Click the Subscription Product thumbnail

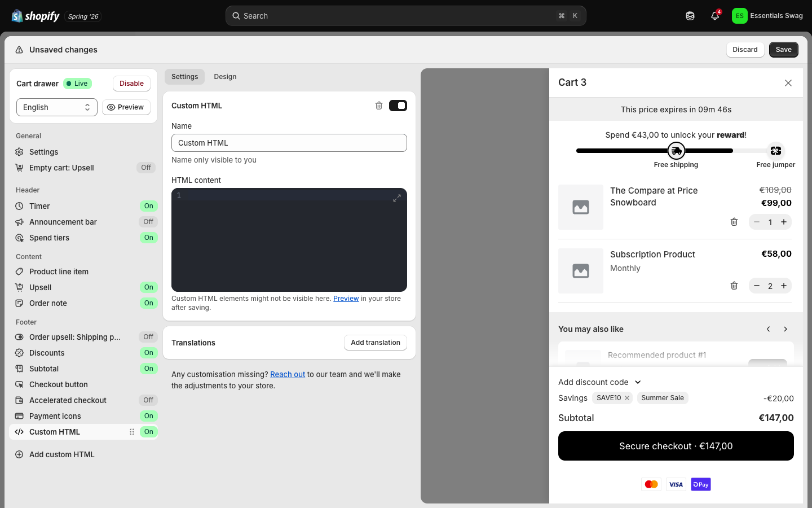coord(581,271)
